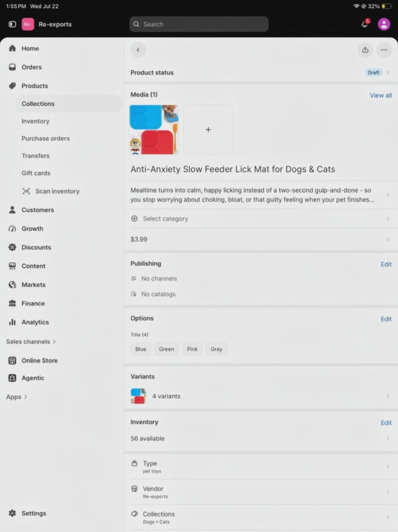Open the Select category row

pos(261,218)
